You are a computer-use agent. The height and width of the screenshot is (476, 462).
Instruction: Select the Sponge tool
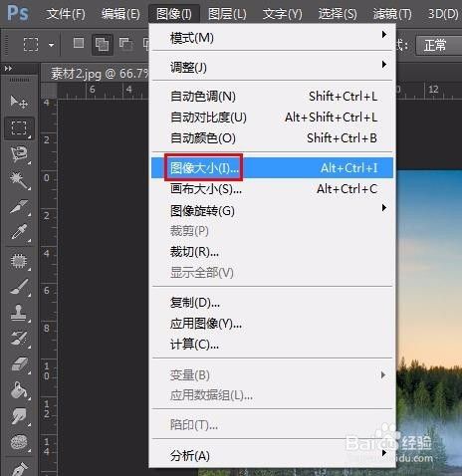[19, 442]
